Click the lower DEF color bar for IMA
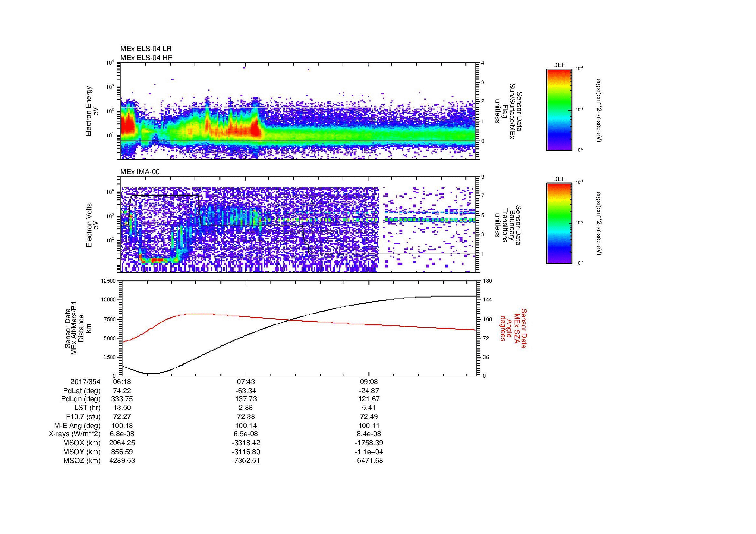 pos(559,224)
